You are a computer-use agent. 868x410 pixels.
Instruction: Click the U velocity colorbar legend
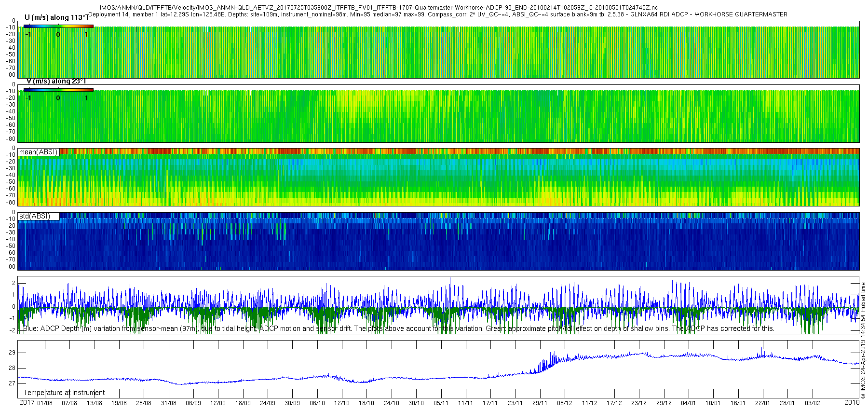pyautogui.click(x=58, y=26)
